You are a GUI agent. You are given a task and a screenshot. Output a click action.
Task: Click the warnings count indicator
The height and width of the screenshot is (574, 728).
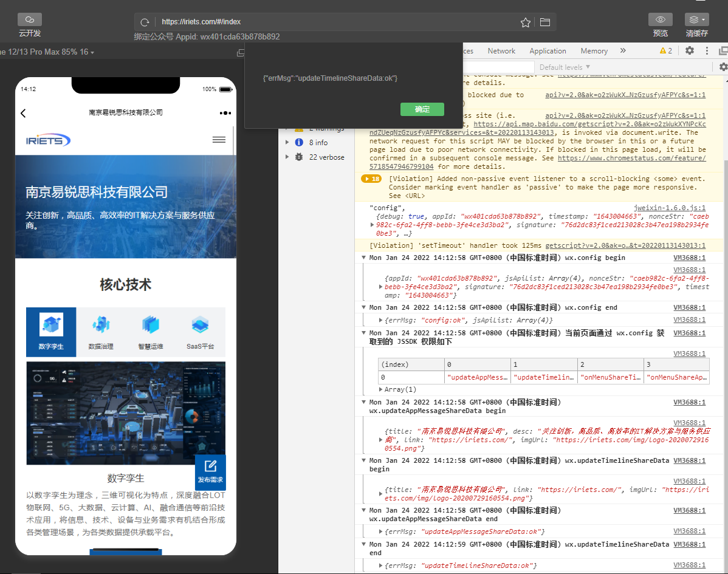[x=666, y=50]
